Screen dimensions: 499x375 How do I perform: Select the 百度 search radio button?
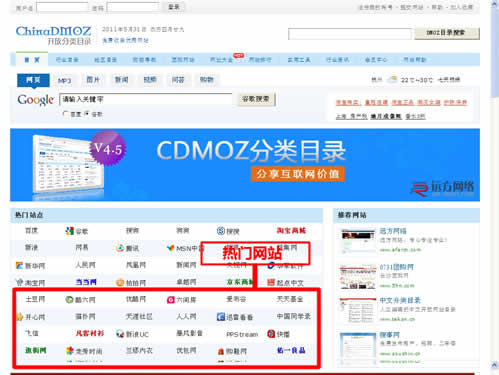(65, 113)
